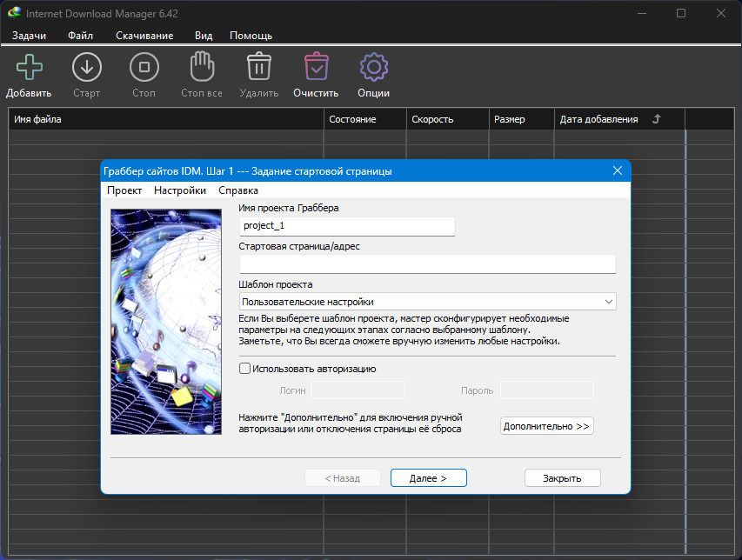Click the Стартовая страница/адрес label
742x560 pixels.
pyautogui.click(x=299, y=246)
